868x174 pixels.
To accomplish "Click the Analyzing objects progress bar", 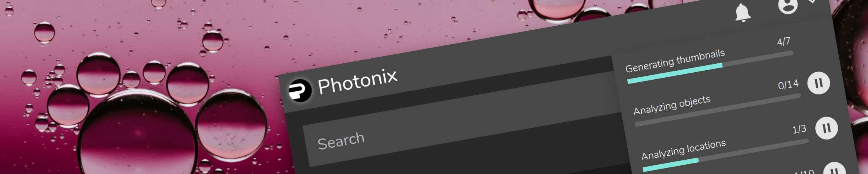I will click(x=718, y=110).
